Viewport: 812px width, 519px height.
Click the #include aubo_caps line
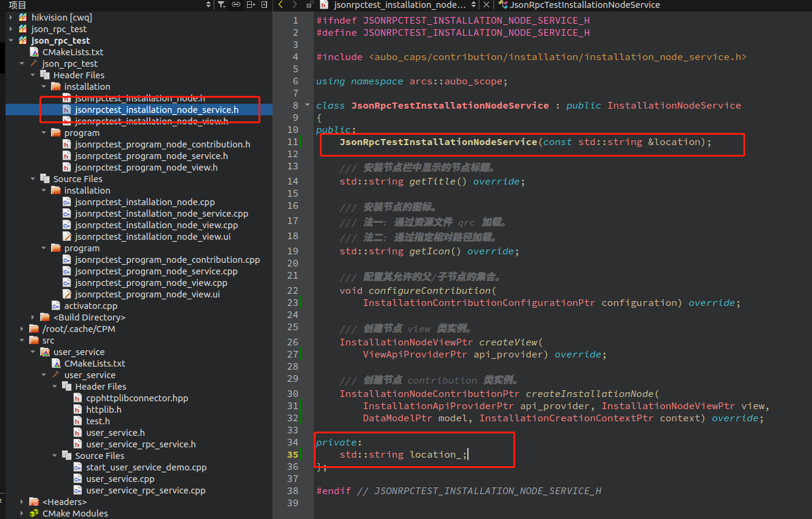(531, 57)
